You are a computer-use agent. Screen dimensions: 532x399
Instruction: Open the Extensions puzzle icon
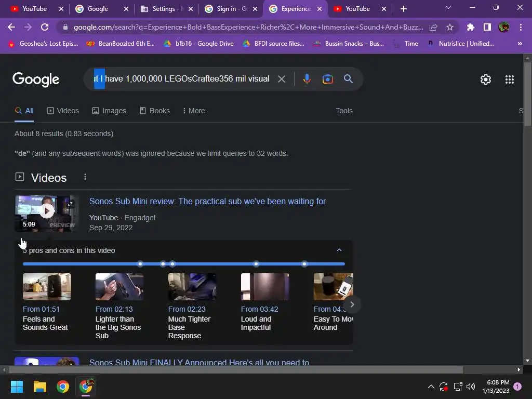[x=470, y=27]
